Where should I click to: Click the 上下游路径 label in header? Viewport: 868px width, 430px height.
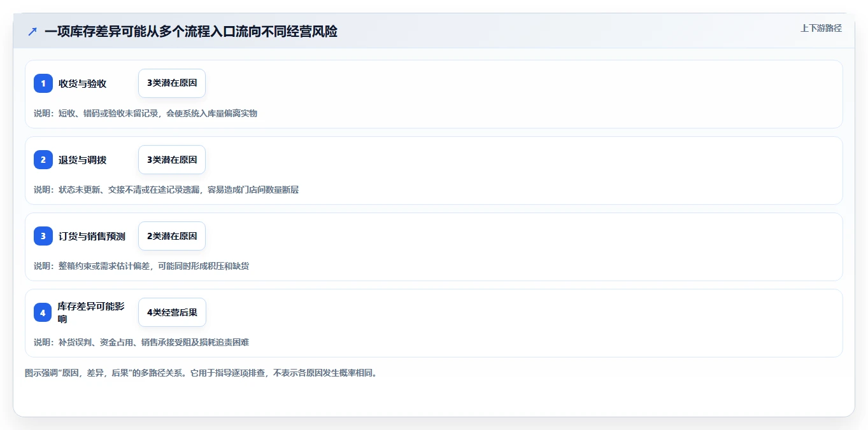pos(821,28)
